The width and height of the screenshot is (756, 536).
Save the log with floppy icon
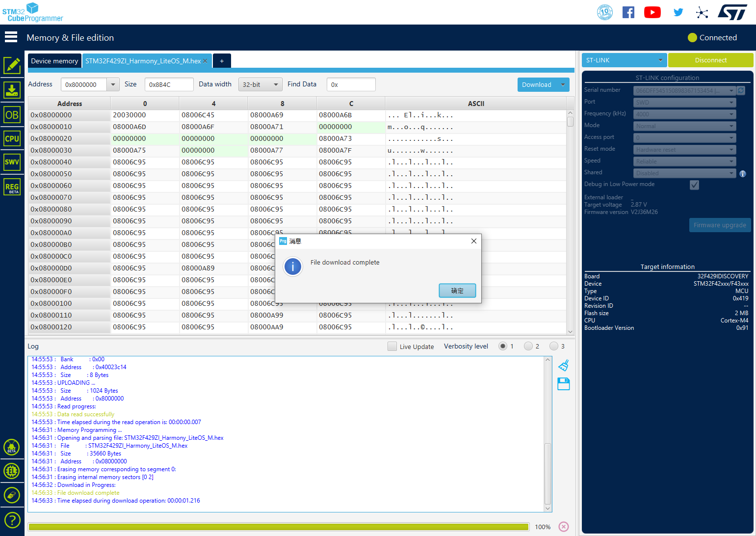click(564, 384)
